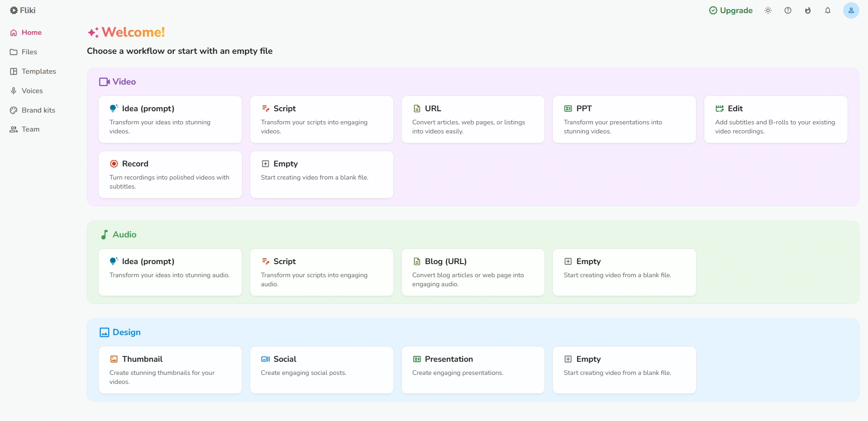Select Audio Script workflow card

322,272
